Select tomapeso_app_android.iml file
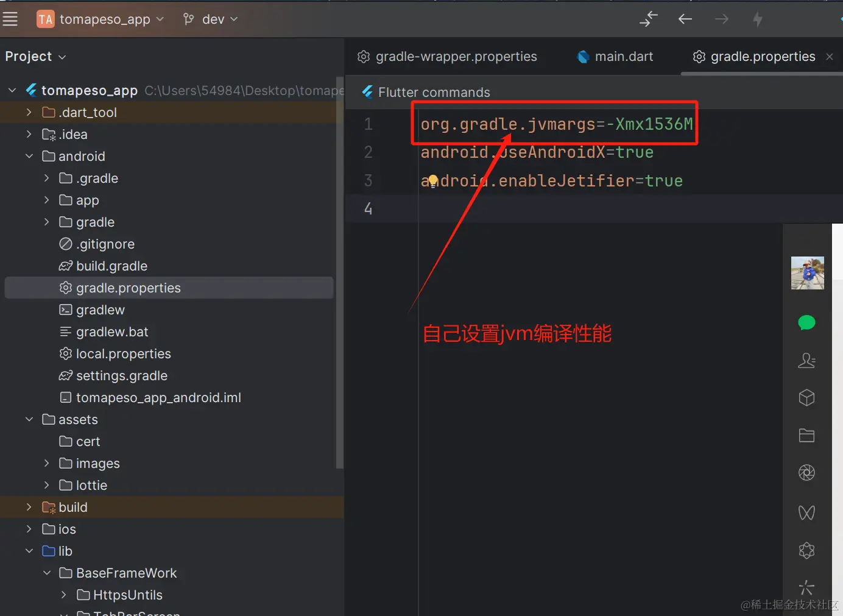Screen dimensions: 843x616 150,397
